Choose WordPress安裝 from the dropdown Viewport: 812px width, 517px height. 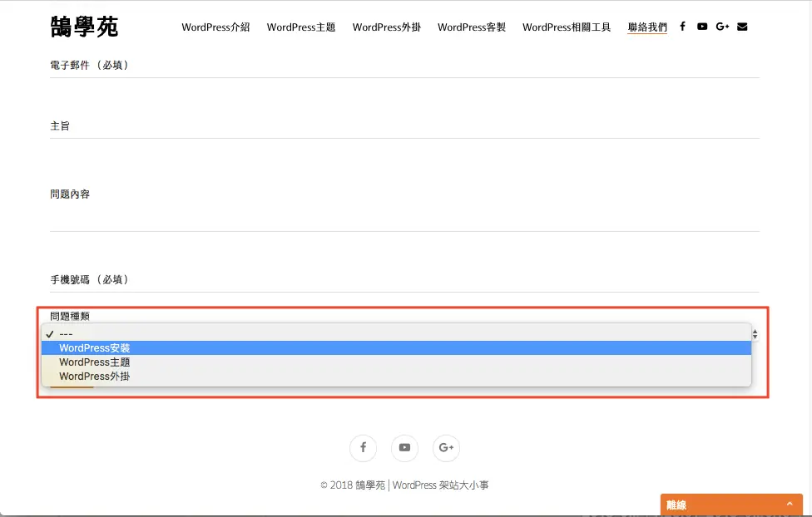click(x=396, y=347)
